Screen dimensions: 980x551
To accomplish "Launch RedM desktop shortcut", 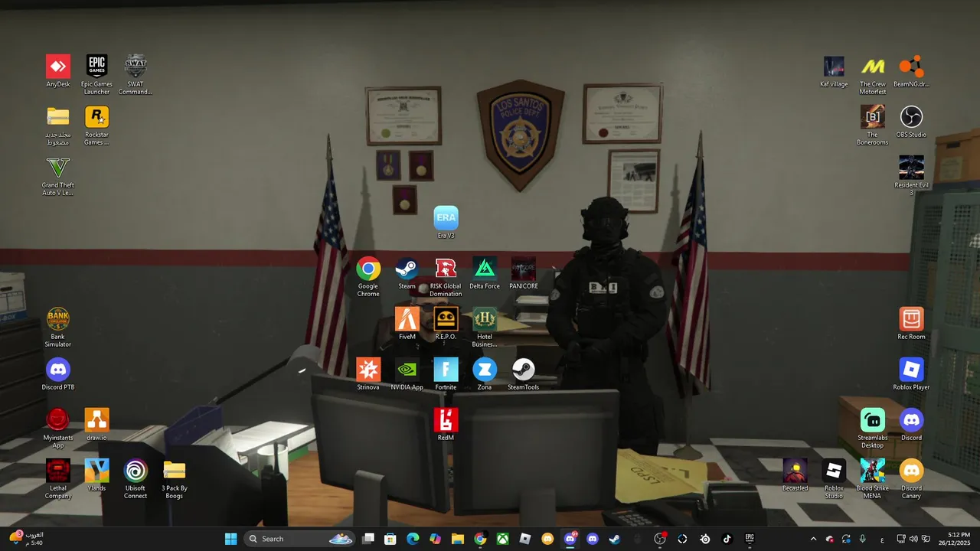I will [x=446, y=425].
